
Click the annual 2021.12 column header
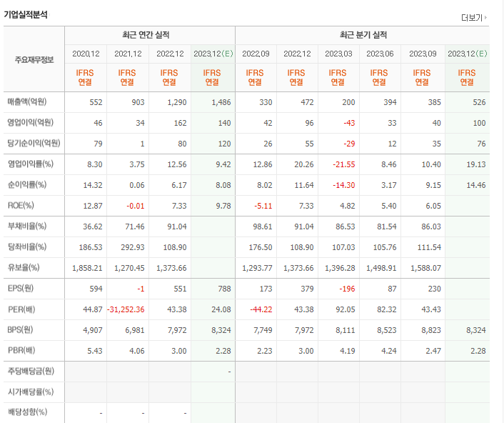(128, 54)
